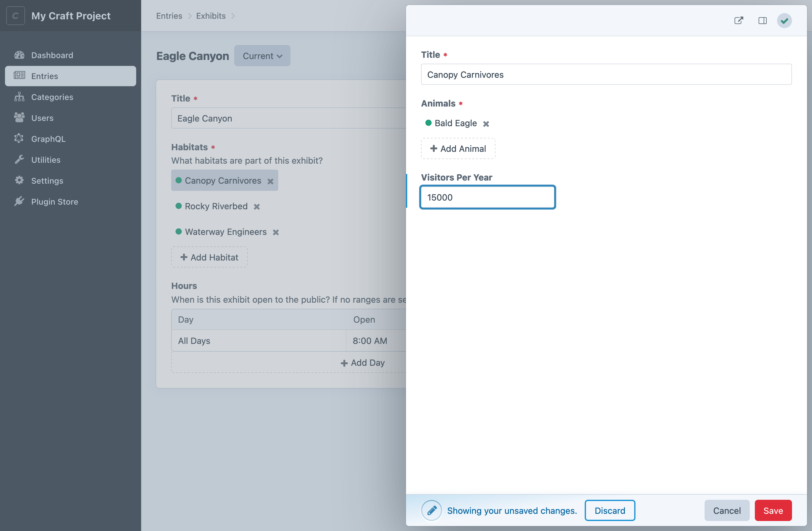
Task: Click the Discard unsaved changes button
Action: tap(610, 510)
